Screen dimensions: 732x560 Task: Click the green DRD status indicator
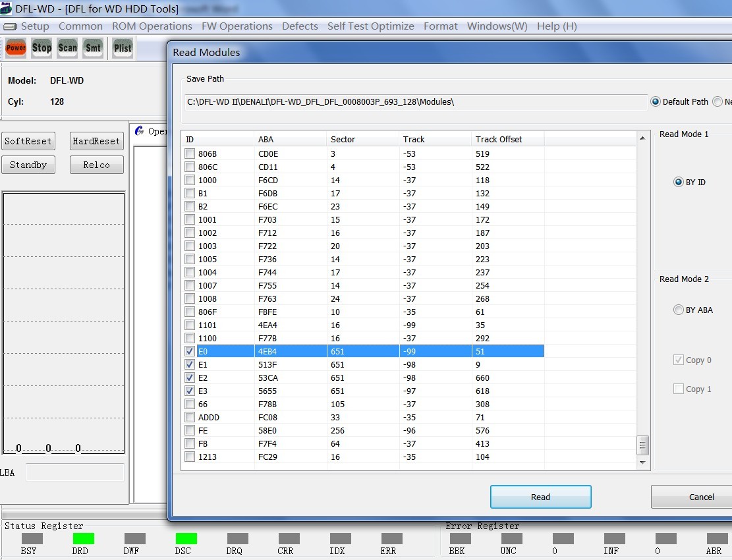pyautogui.click(x=84, y=538)
